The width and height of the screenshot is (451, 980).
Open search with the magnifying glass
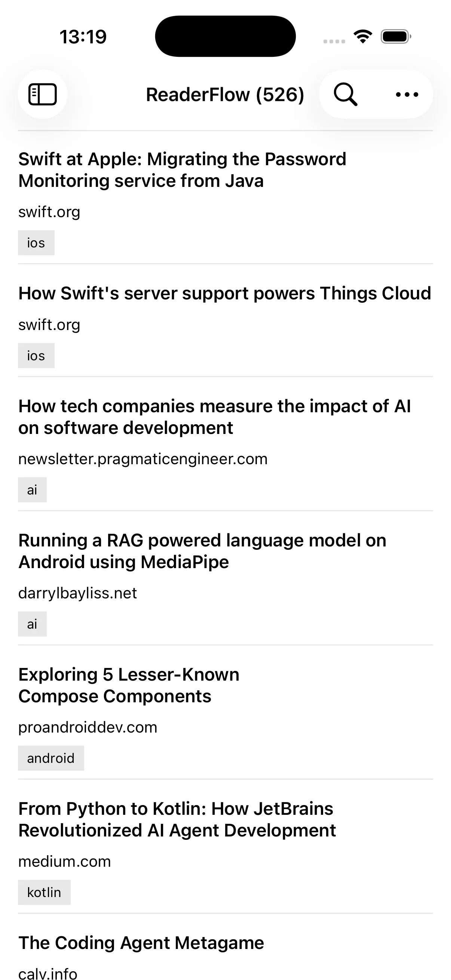(346, 94)
